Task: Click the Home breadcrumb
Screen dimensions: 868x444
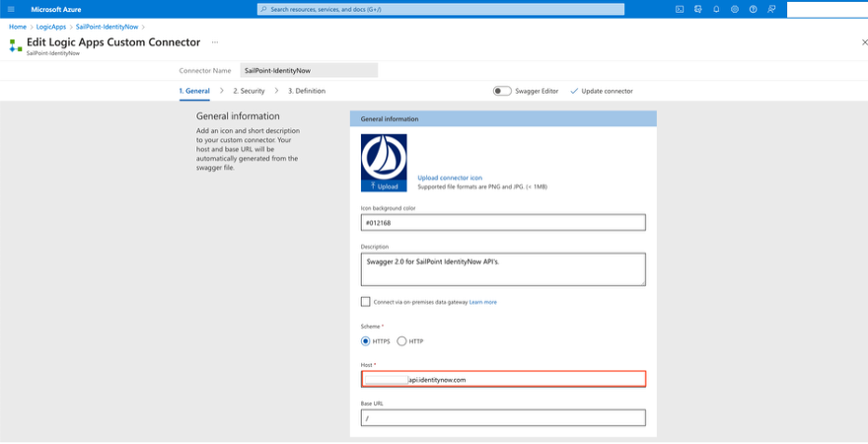Action: 18,27
